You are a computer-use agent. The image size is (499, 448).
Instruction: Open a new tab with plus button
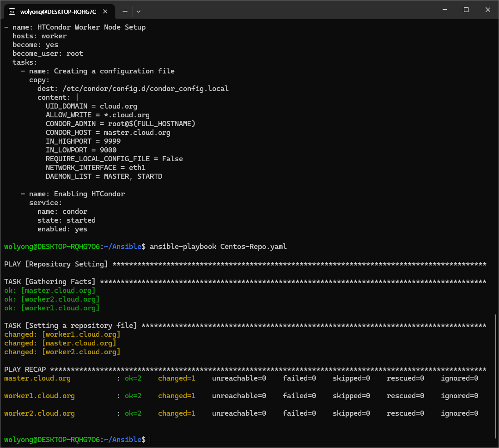[125, 11]
